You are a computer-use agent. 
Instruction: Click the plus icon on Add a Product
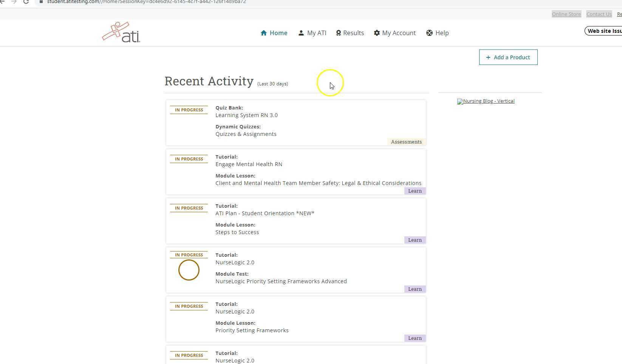coord(488,57)
